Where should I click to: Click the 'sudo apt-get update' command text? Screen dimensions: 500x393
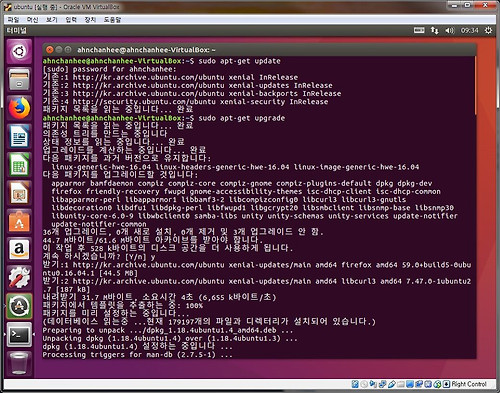(239, 61)
